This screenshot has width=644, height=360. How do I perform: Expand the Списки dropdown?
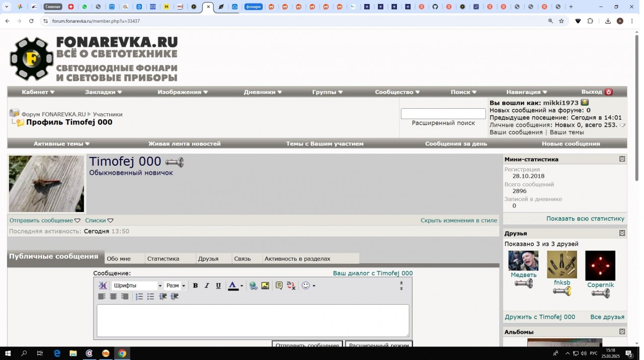coord(99,221)
